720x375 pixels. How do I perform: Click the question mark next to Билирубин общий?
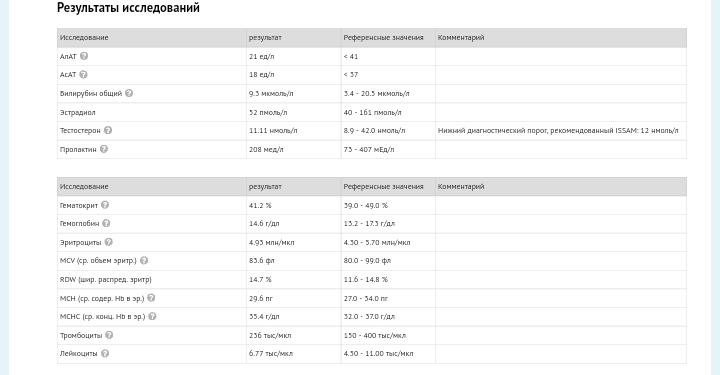coord(129,93)
